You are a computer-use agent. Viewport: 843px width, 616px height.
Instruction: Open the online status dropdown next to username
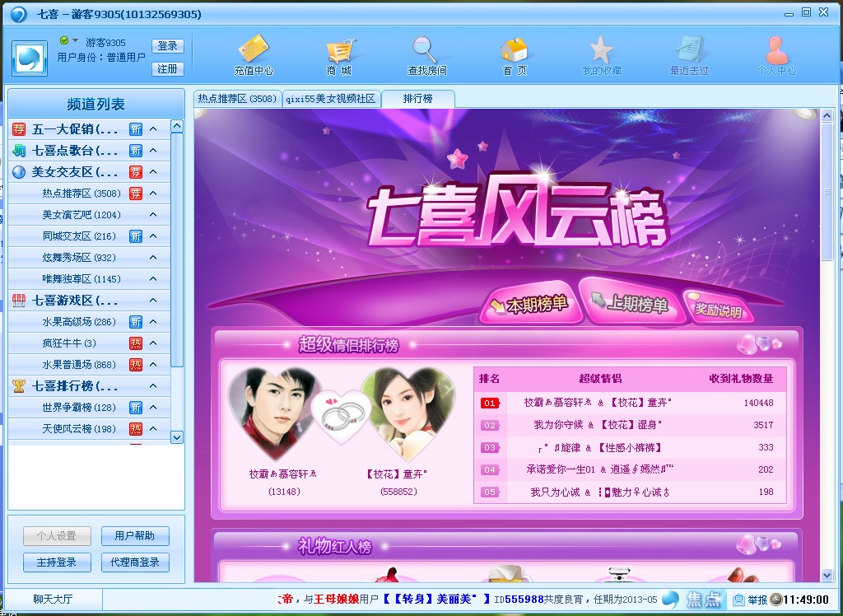[76, 41]
